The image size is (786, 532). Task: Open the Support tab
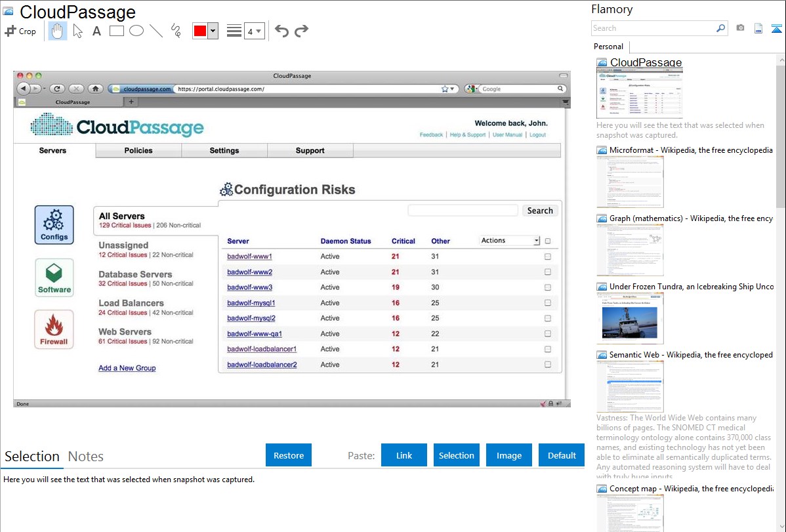click(310, 150)
